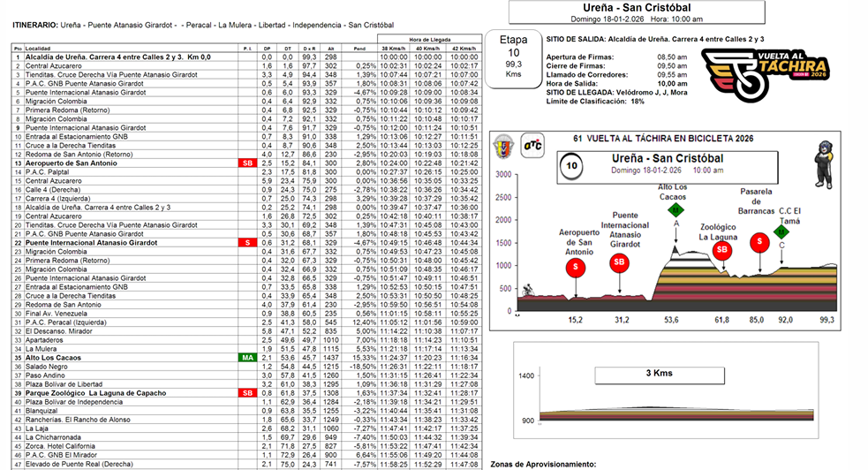Click the red S sprint marker for Aeropuerto

[x=577, y=265]
